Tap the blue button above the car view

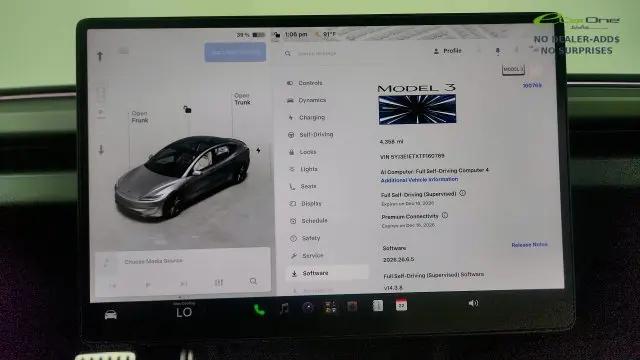point(235,52)
